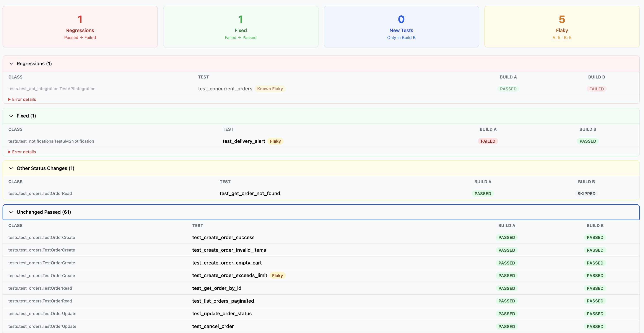This screenshot has width=644, height=333.
Task: Click Flaky badge on test_create_order_exceeds_limit
Action: click(x=277, y=276)
